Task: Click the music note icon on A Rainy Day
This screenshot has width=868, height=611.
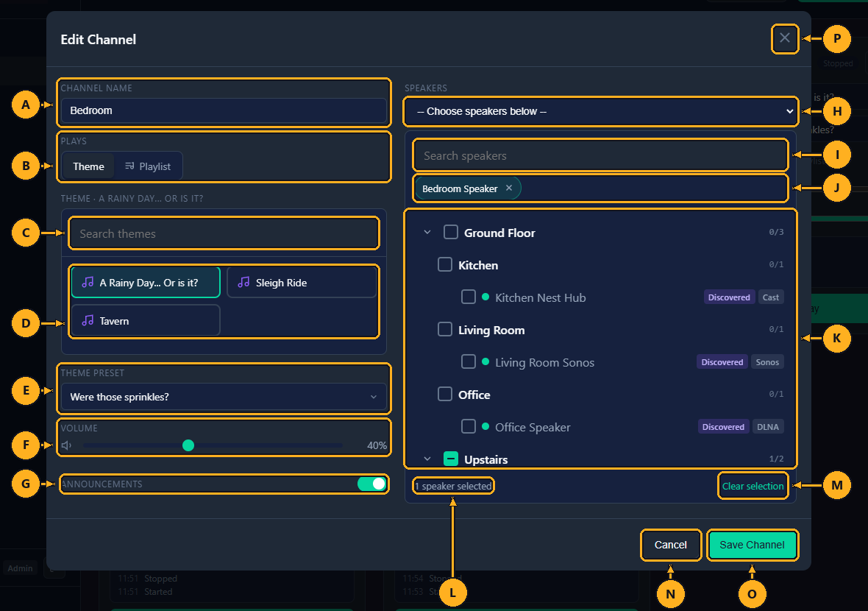Action: [88, 283]
